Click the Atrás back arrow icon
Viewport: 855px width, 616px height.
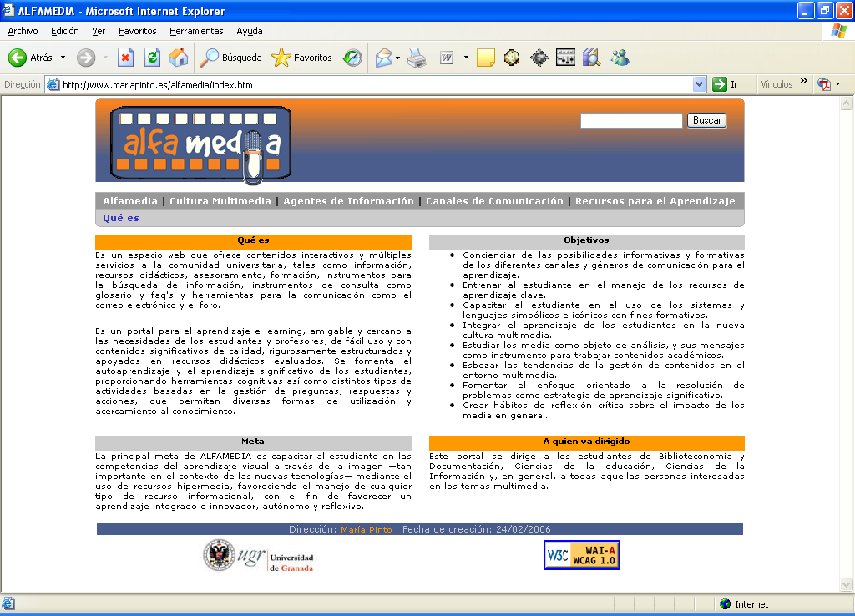click(18, 58)
